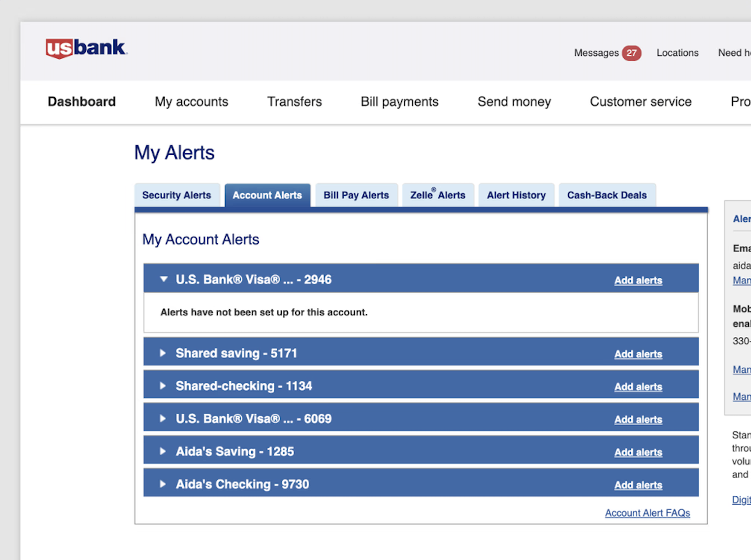Open the My accounts menu

[x=191, y=102]
